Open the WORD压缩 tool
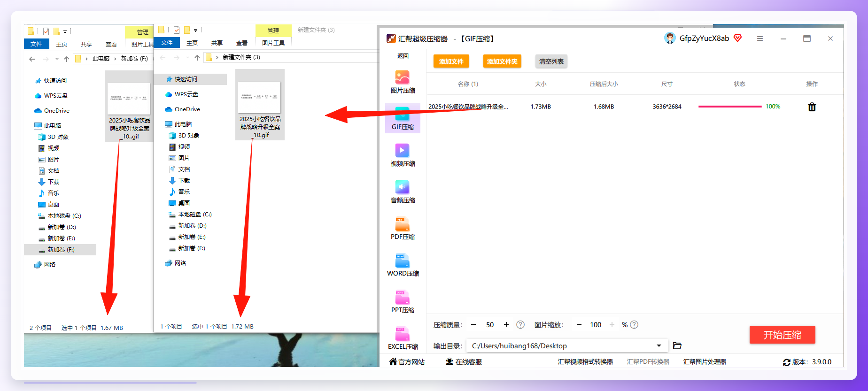Viewport: 868px width, 391px height. (x=403, y=265)
